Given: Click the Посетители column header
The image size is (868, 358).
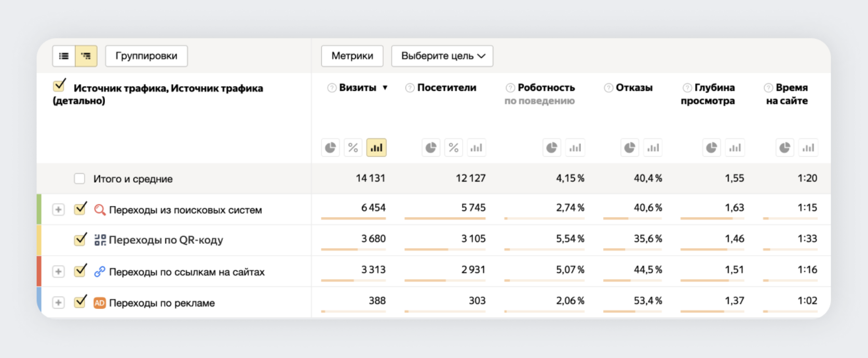Looking at the screenshot, I should pos(446,88).
